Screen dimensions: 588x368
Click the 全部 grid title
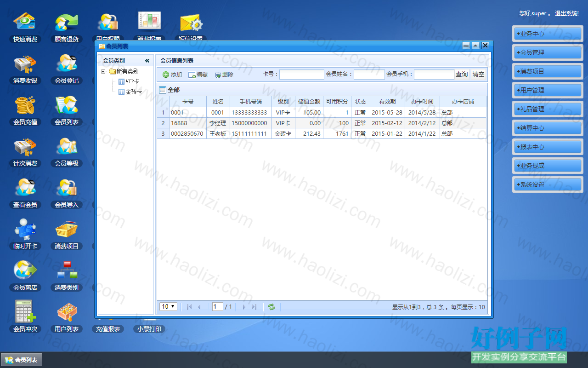(x=174, y=90)
